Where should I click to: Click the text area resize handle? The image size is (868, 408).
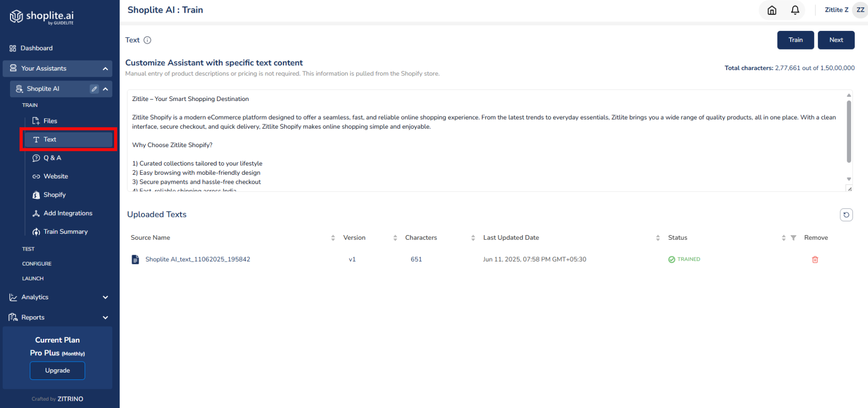pos(849,189)
